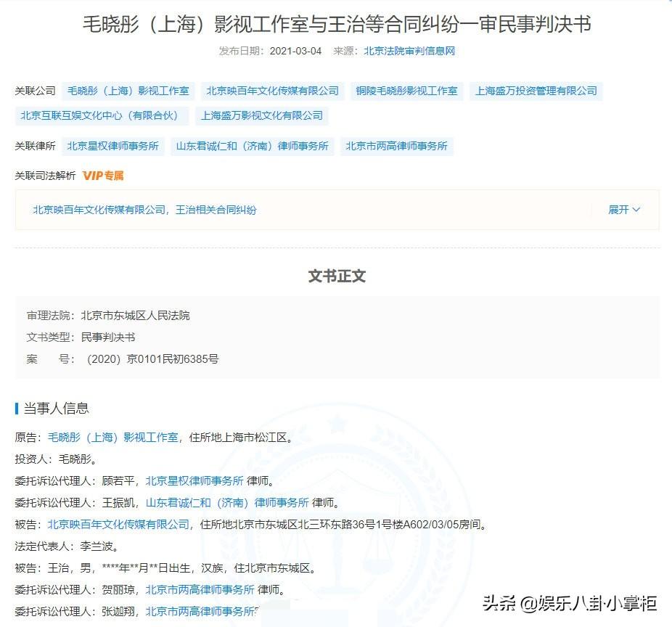
Task: Click the 关联公司 label
Action: (x=35, y=91)
